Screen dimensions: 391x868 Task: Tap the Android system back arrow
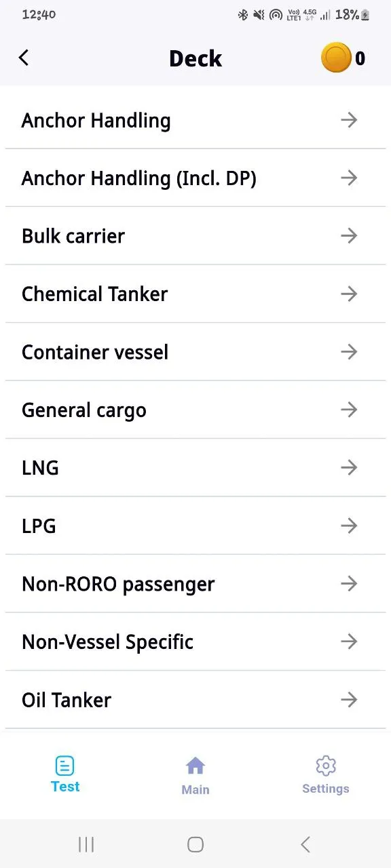(305, 844)
